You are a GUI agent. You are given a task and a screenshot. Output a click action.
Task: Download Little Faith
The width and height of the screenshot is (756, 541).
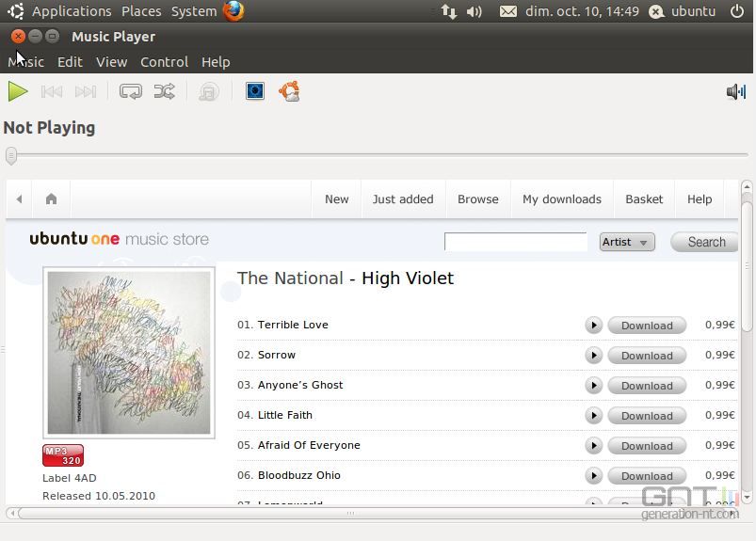click(647, 416)
